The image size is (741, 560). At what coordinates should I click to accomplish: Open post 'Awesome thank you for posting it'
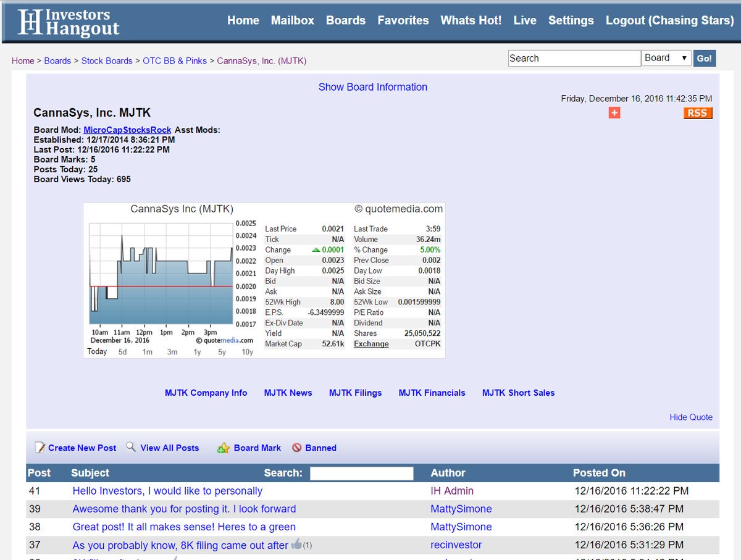184,509
